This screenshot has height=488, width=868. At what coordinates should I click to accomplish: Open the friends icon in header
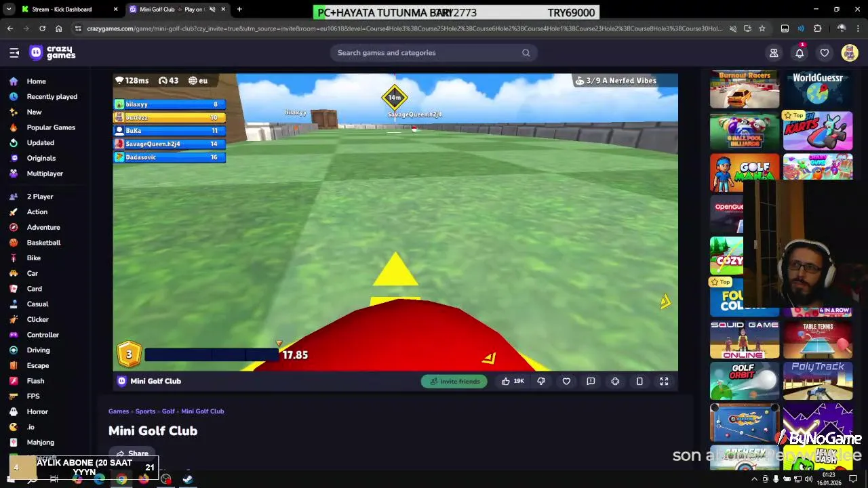[774, 53]
